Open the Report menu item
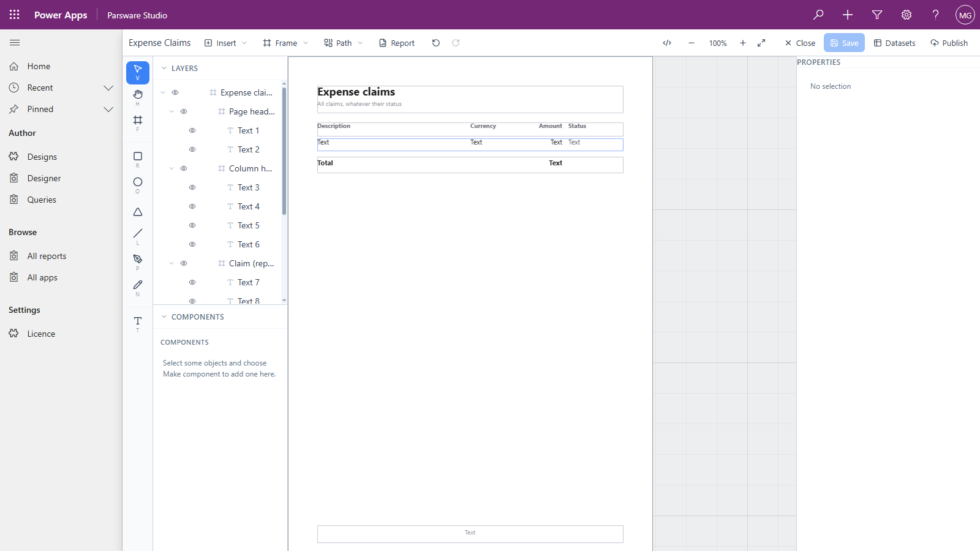980x551 pixels. 397,43
